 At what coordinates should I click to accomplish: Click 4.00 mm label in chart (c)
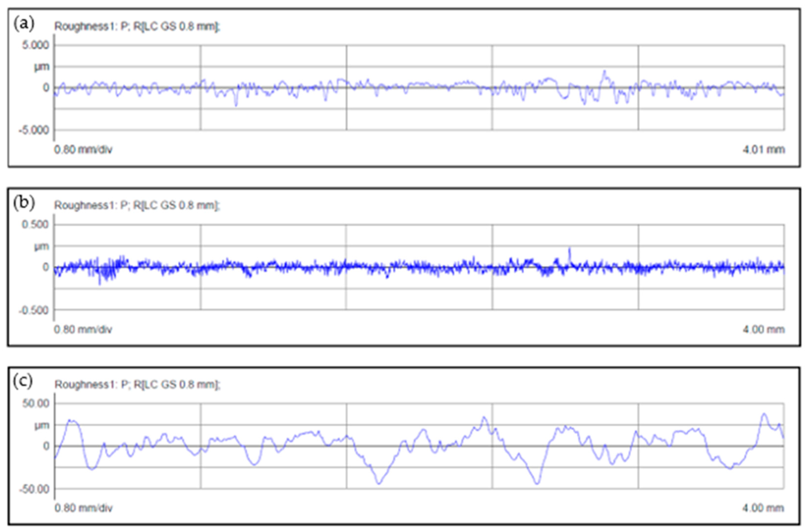point(763,508)
